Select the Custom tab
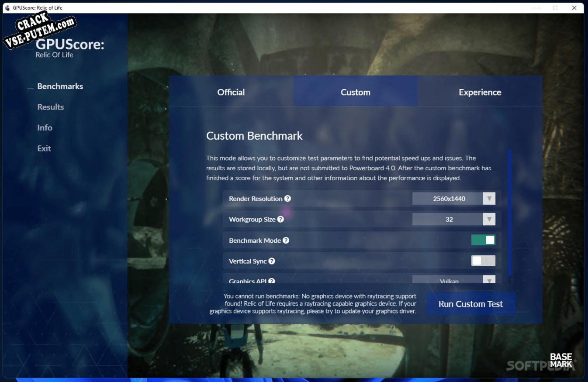 click(x=355, y=92)
